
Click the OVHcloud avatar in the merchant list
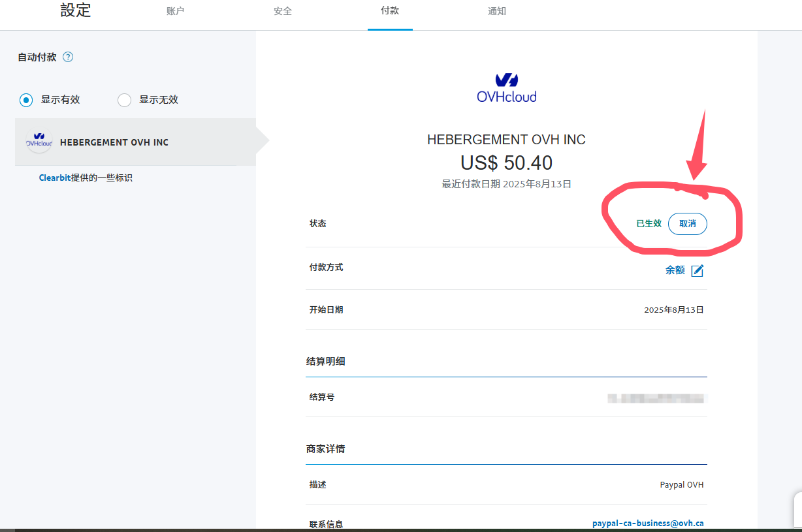point(39,142)
